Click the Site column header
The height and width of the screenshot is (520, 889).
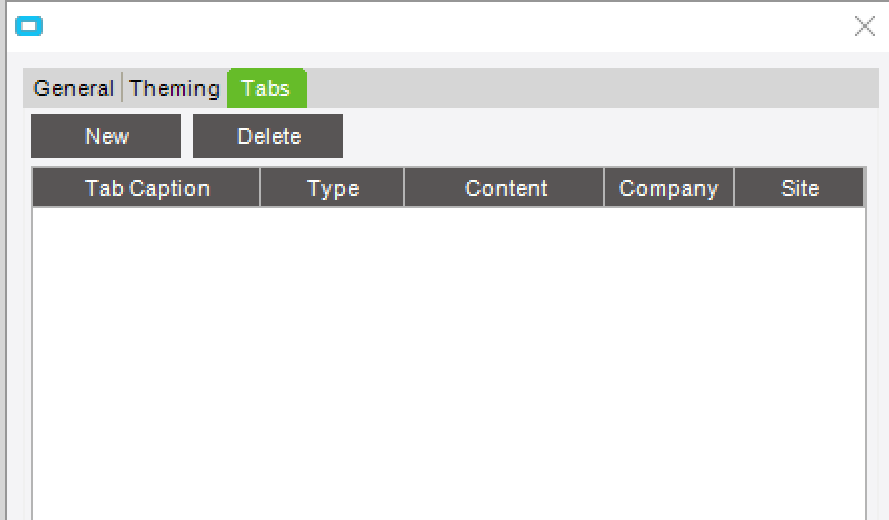(800, 188)
